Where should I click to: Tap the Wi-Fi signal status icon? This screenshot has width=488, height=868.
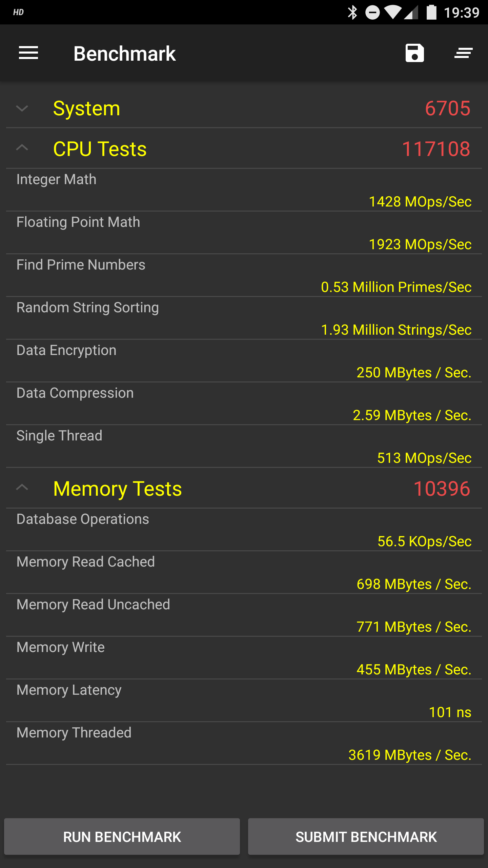pyautogui.click(x=393, y=13)
